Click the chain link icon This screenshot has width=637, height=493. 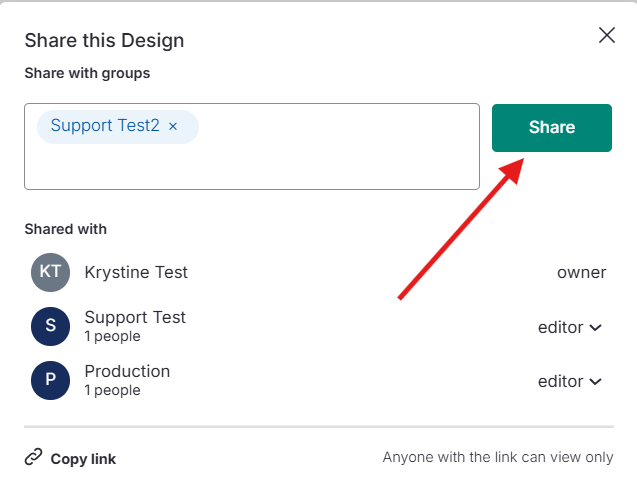34,457
